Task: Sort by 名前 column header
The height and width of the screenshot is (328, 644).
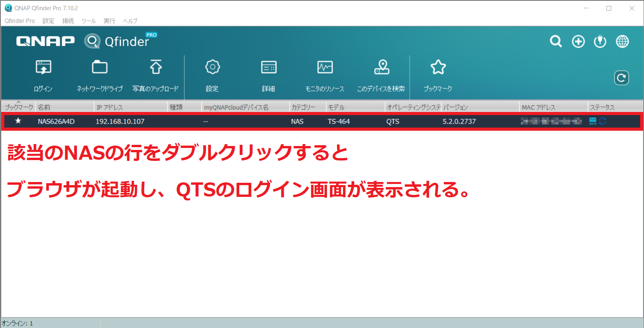Action: [65, 107]
